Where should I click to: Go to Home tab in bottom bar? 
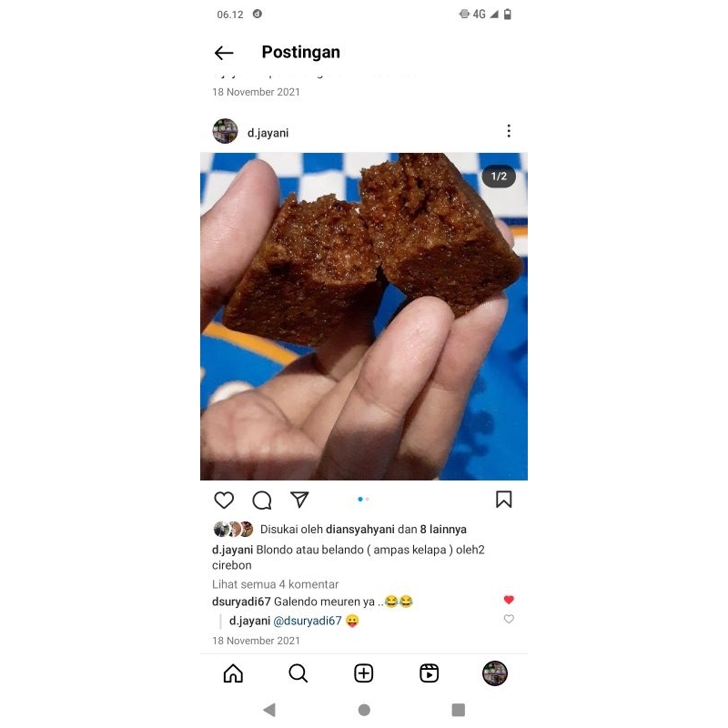(x=233, y=673)
